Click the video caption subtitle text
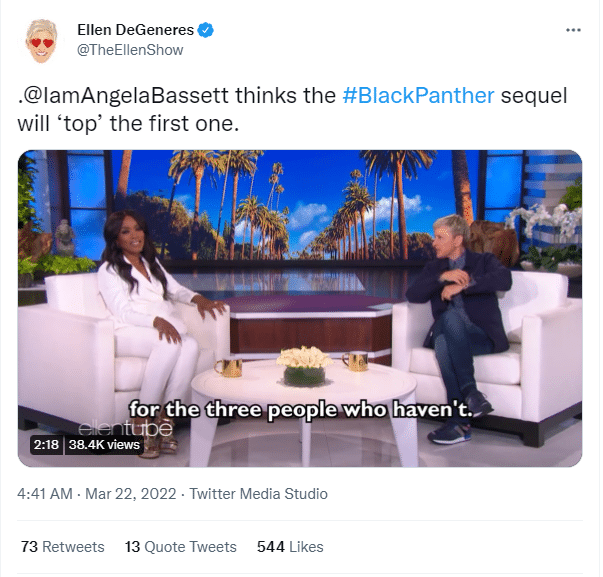The image size is (603, 577). 301,409
